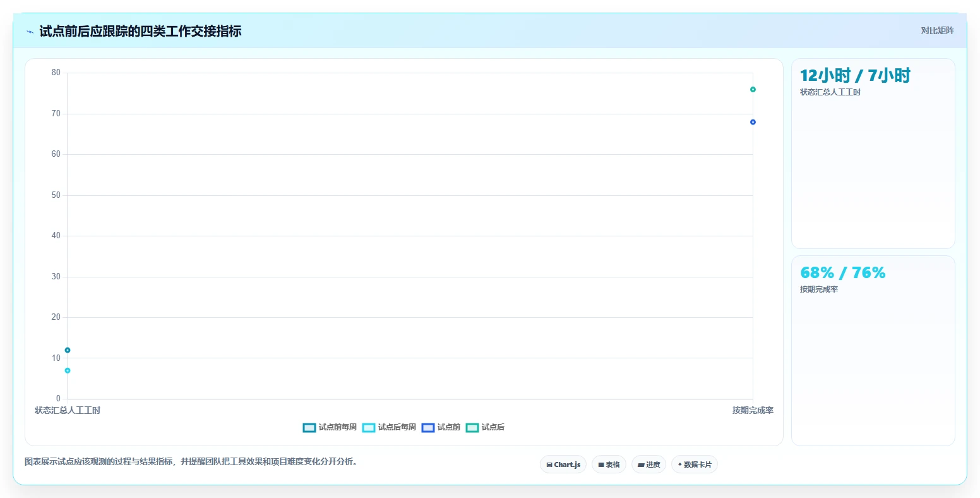The image size is (980, 498).
Task: Click the 进度 tag pill
Action: click(648, 465)
